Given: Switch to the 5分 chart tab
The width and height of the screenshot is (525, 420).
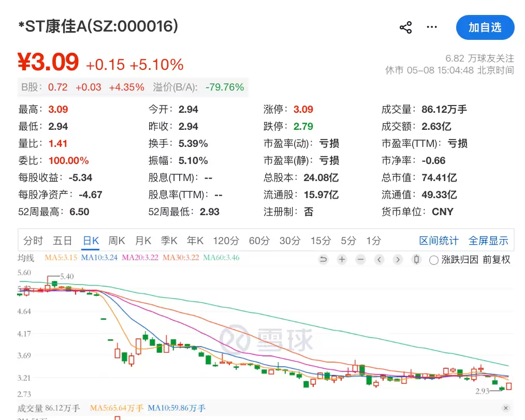Looking at the screenshot, I should 348,241.
